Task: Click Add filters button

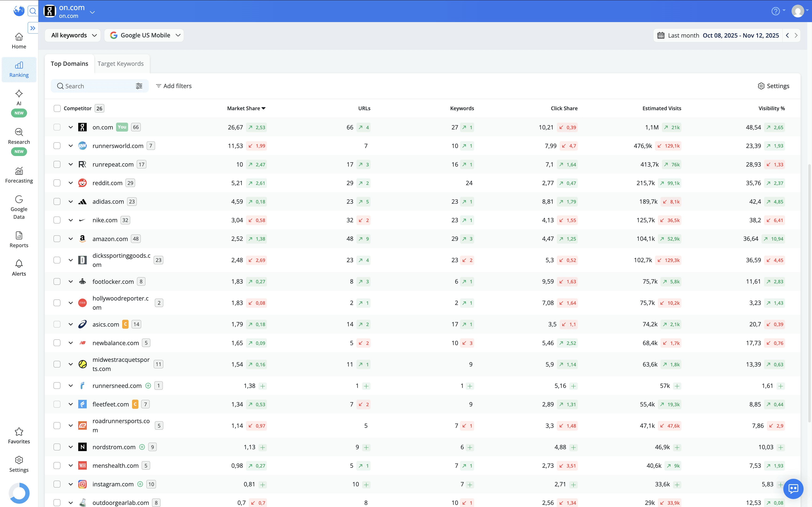Action: click(x=174, y=86)
